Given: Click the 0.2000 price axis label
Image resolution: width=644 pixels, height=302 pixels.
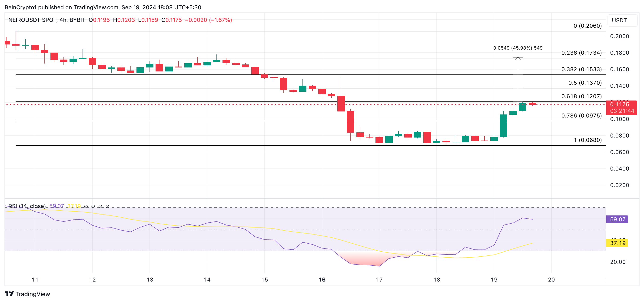Looking at the screenshot, I should click(x=619, y=36).
